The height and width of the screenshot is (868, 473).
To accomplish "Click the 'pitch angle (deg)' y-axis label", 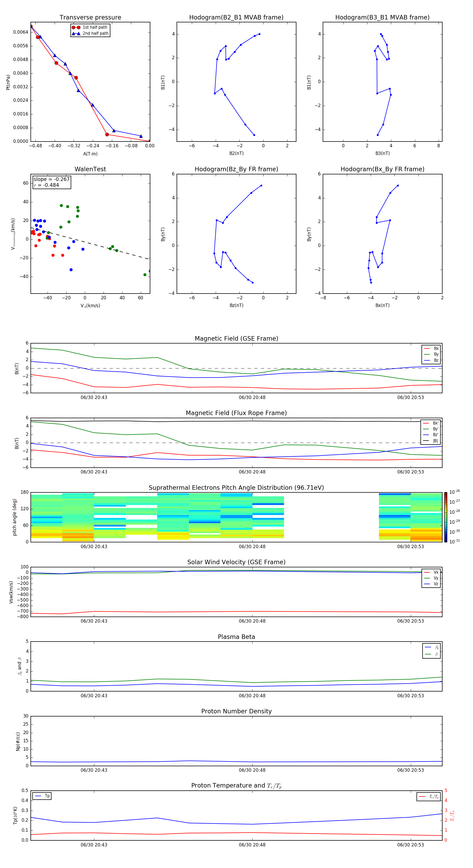I will click(x=14, y=517).
